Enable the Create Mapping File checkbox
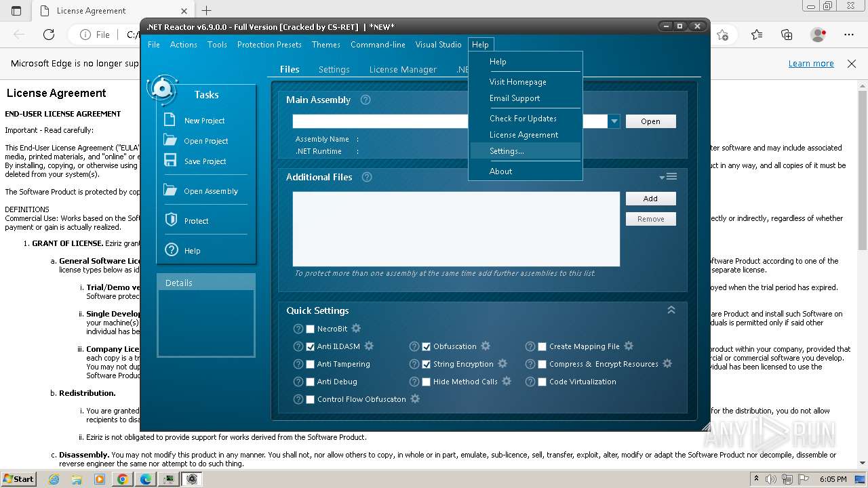 coord(542,346)
